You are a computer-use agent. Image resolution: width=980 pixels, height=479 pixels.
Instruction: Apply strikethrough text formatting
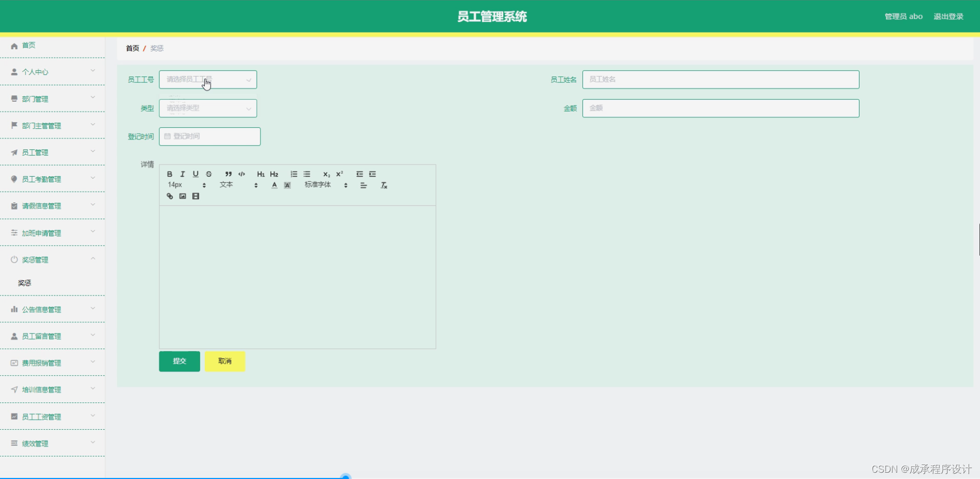point(208,174)
